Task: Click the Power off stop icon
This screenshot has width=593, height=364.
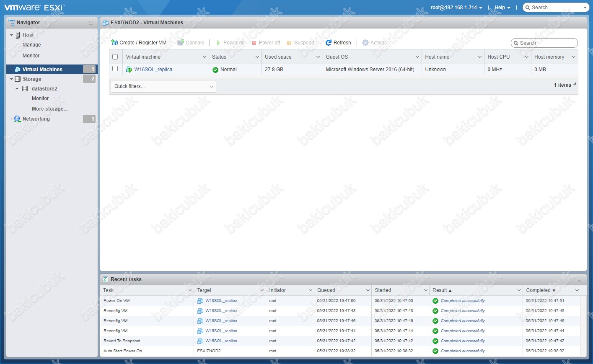Action: tap(254, 43)
